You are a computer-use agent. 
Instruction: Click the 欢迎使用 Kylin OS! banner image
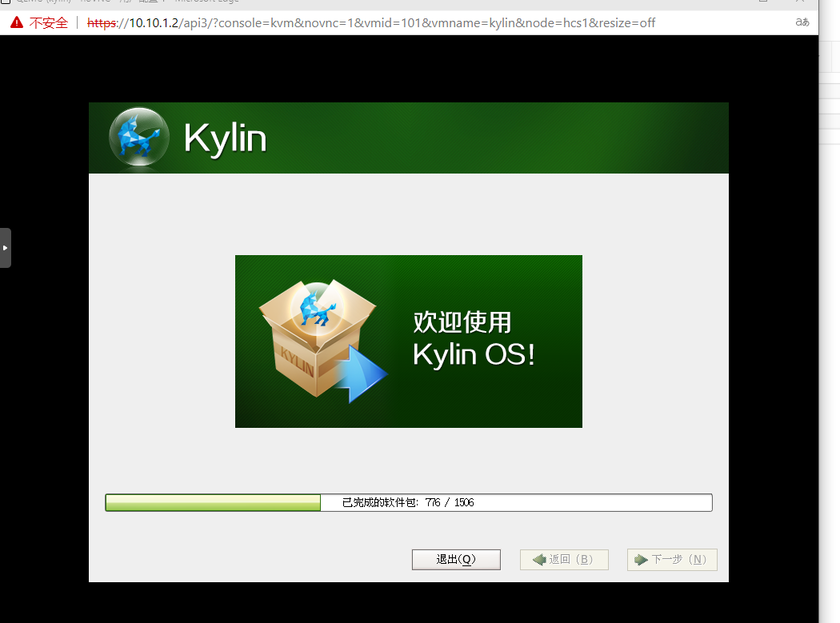(409, 341)
